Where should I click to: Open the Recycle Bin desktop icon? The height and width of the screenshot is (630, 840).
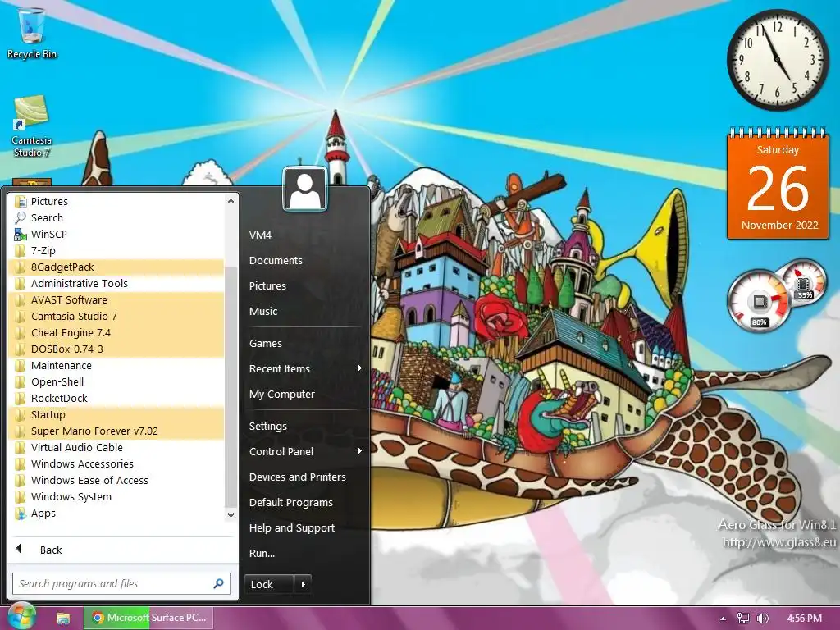click(32, 33)
